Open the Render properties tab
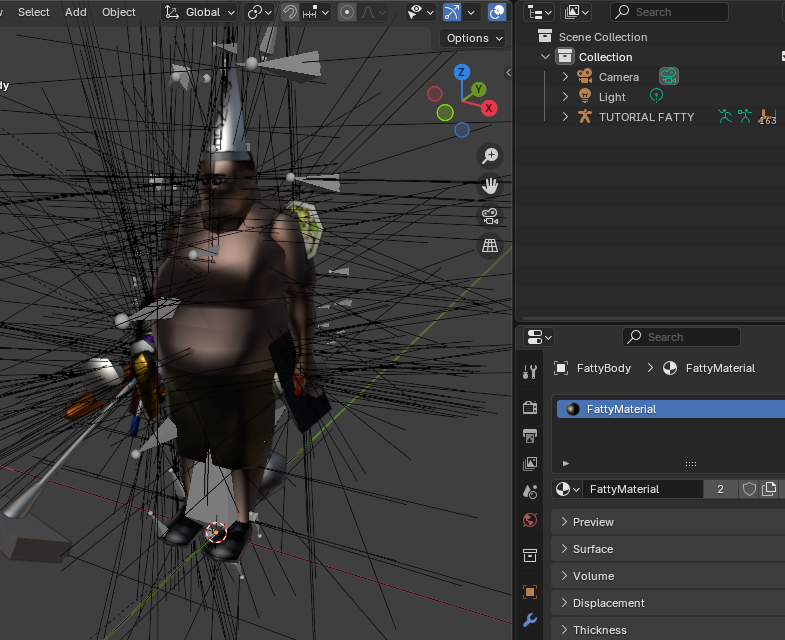The width and height of the screenshot is (785, 640). [x=530, y=408]
